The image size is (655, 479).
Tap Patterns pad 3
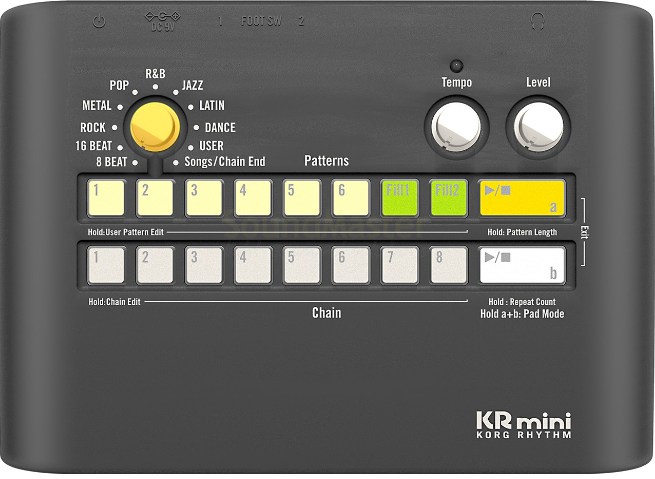coord(204,198)
